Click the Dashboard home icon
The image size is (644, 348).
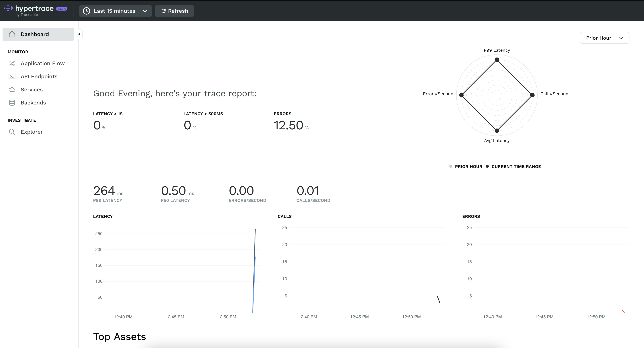12,34
